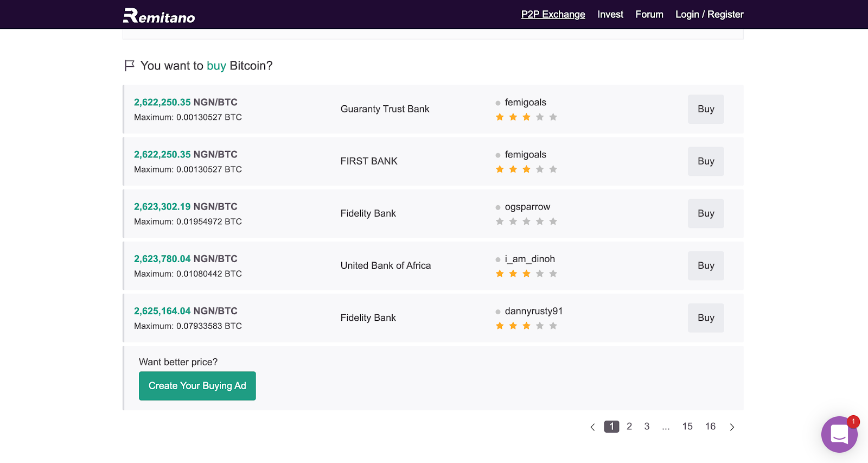
Task: Click price 2,625,164.04 NGN/BTC
Action: coord(186,311)
